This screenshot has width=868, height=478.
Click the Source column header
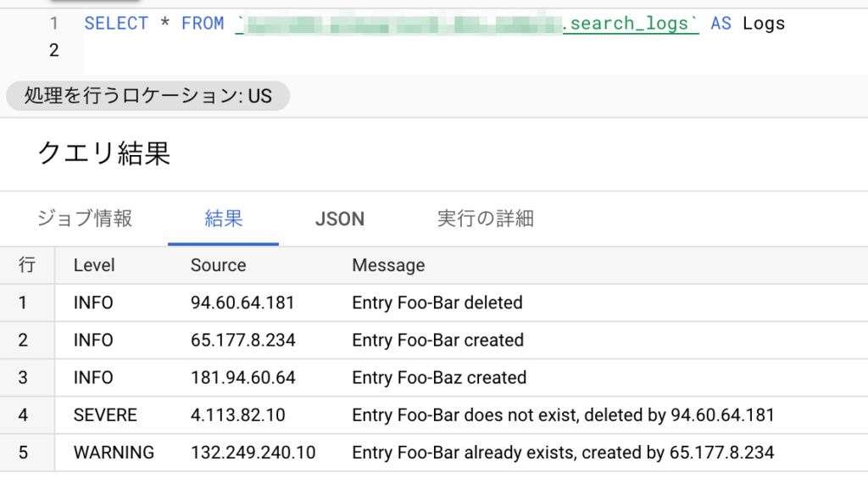tap(218, 265)
